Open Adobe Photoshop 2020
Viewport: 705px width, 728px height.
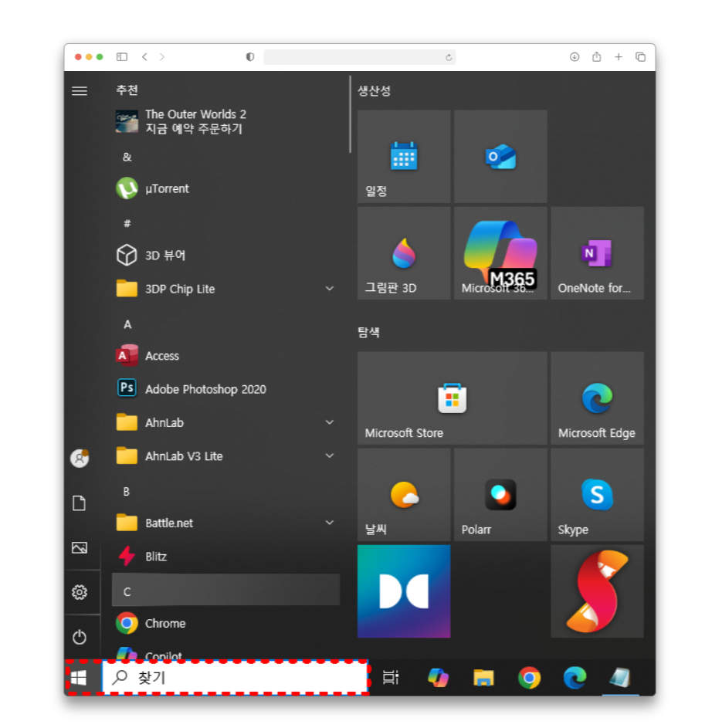pos(225,389)
